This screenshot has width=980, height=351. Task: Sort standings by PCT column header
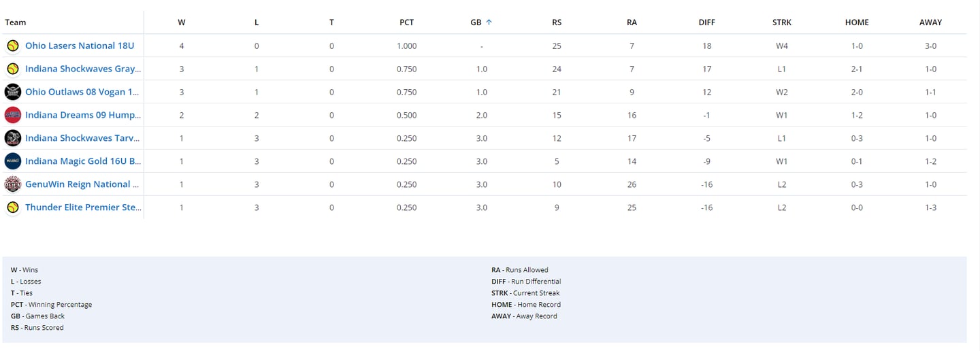coord(406,22)
